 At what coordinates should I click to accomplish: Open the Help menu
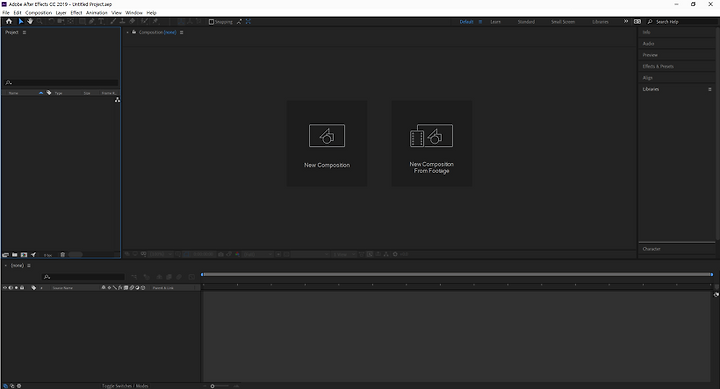click(x=152, y=13)
